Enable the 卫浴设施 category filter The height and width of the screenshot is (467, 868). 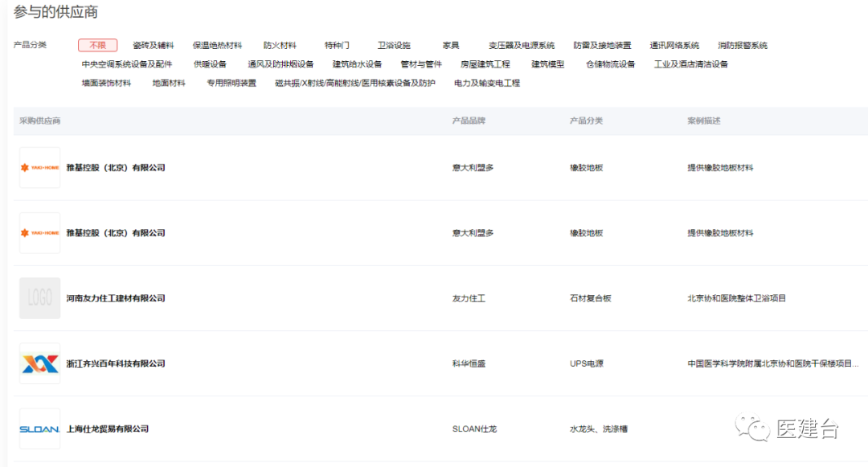point(395,45)
